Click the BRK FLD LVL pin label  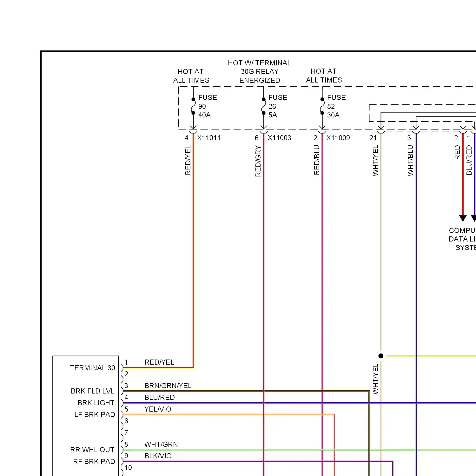point(92,391)
